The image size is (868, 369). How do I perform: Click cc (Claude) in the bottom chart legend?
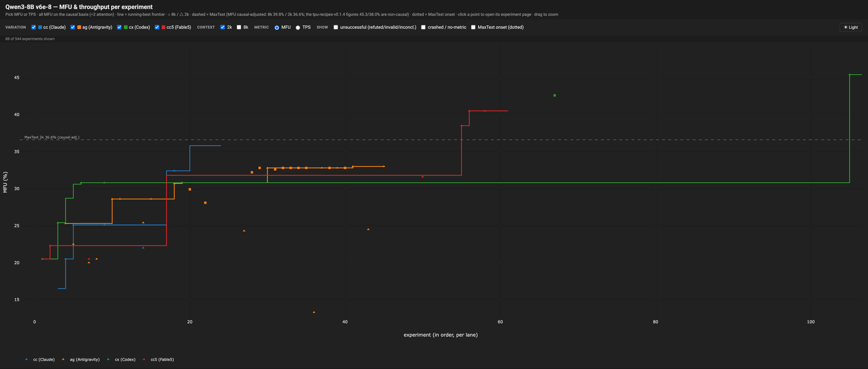pyautogui.click(x=40, y=360)
